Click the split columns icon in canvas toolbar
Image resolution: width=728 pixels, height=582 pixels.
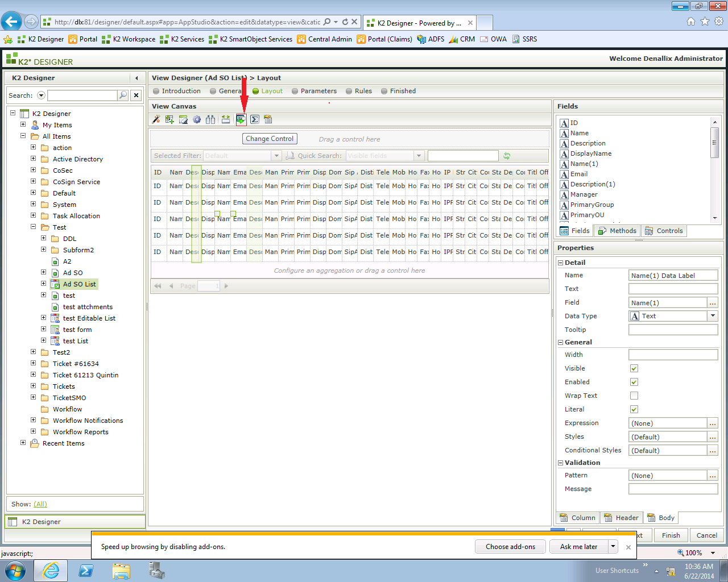[x=210, y=119]
